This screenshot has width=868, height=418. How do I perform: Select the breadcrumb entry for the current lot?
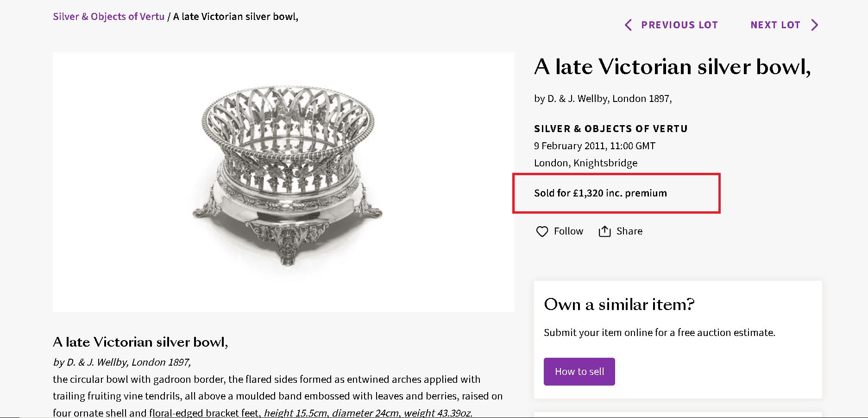coord(235,16)
